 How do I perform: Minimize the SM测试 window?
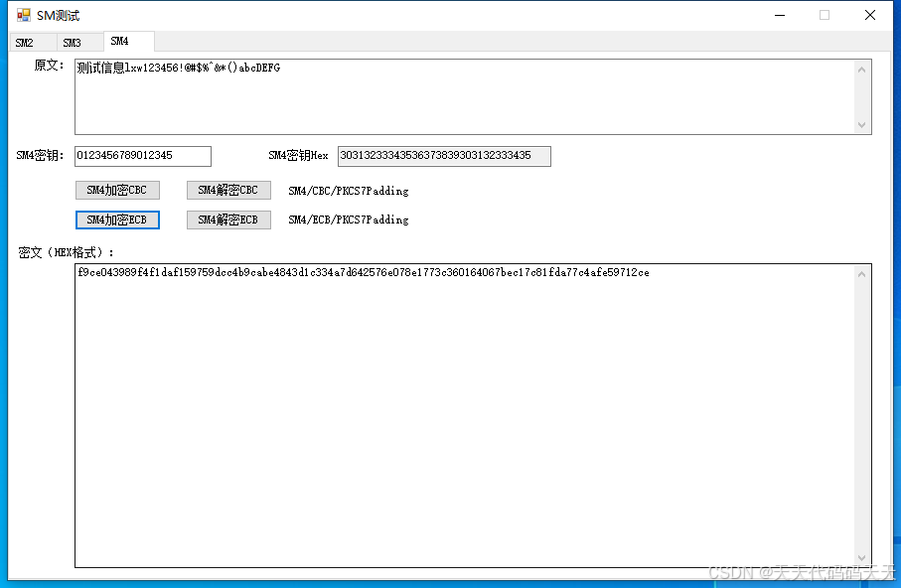[780, 16]
